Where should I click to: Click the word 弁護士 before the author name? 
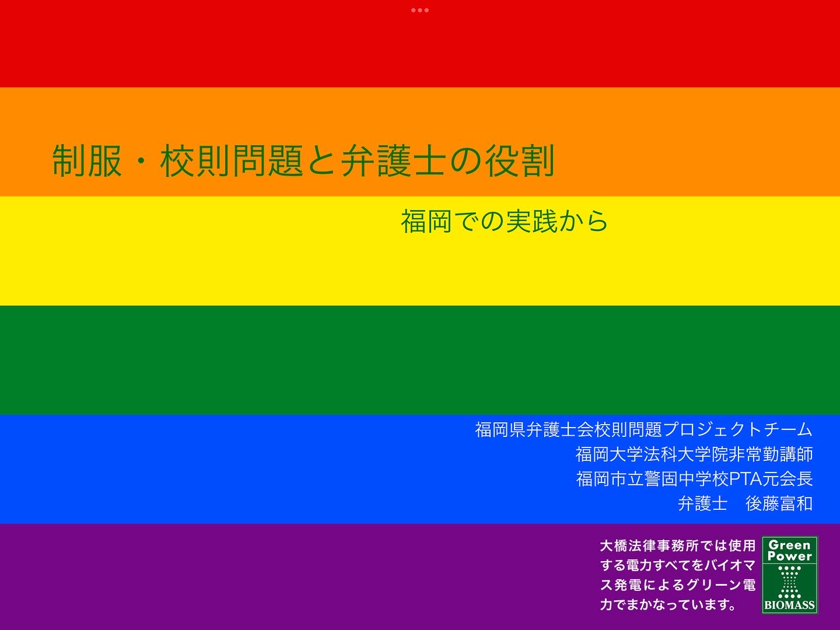702,503
